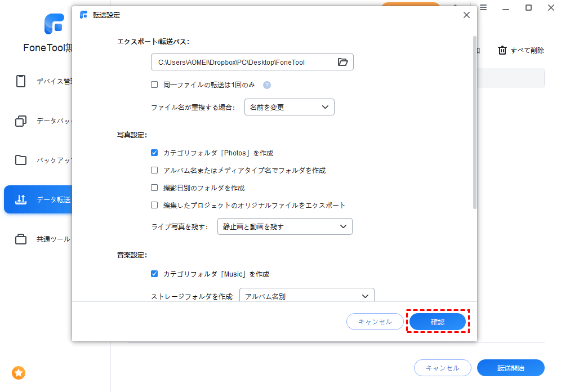The image size is (561, 392).
Task: Click the backup folder icon in sidebar
Action: click(x=21, y=160)
